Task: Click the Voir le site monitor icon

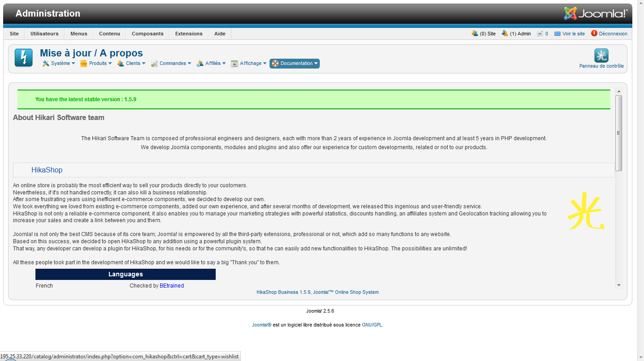Action: point(557,34)
